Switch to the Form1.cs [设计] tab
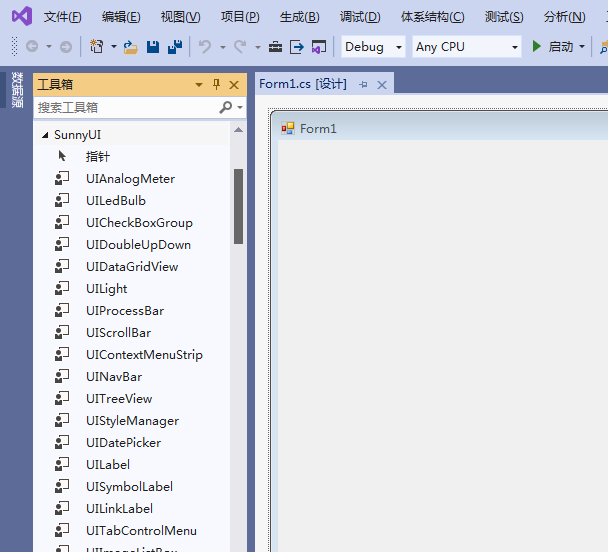608x552 pixels. [x=302, y=84]
